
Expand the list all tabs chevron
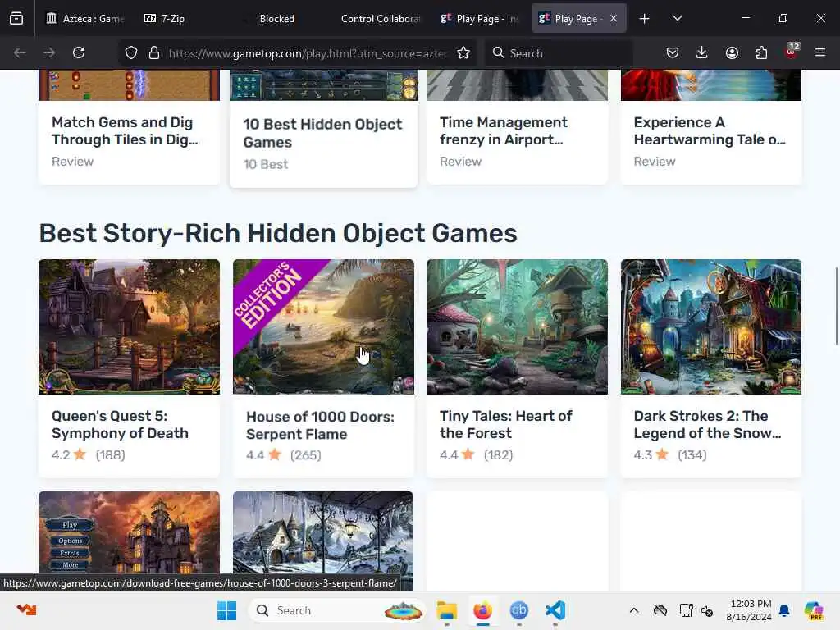pyautogui.click(x=677, y=19)
